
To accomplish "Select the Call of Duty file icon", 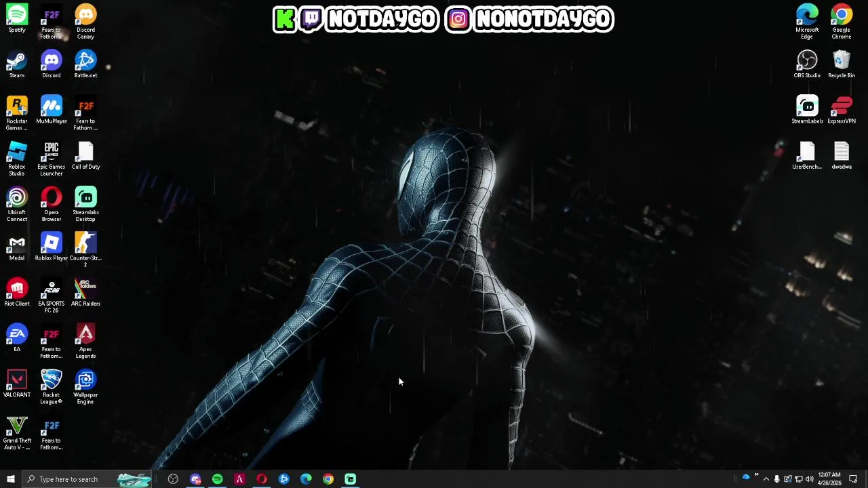I will 85,155.
